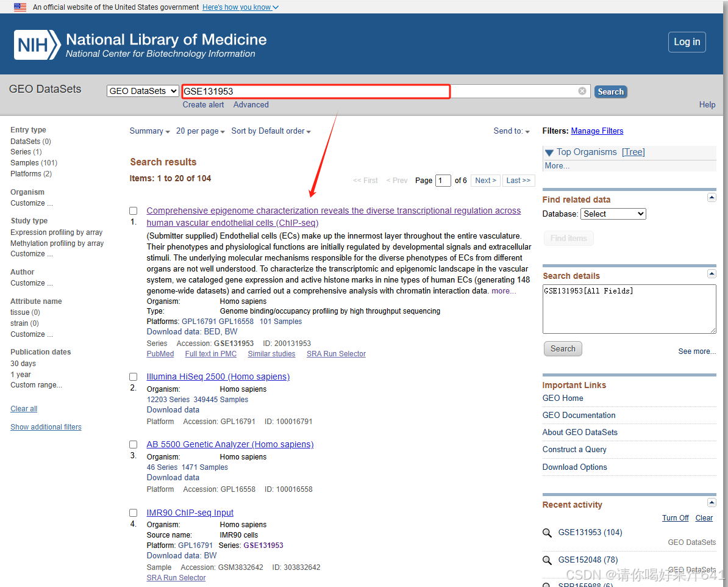The width and height of the screenshot is (728, 587).
Task: Open AB 5500 Genetic Analyzer result title
Action: pos(230,444)
